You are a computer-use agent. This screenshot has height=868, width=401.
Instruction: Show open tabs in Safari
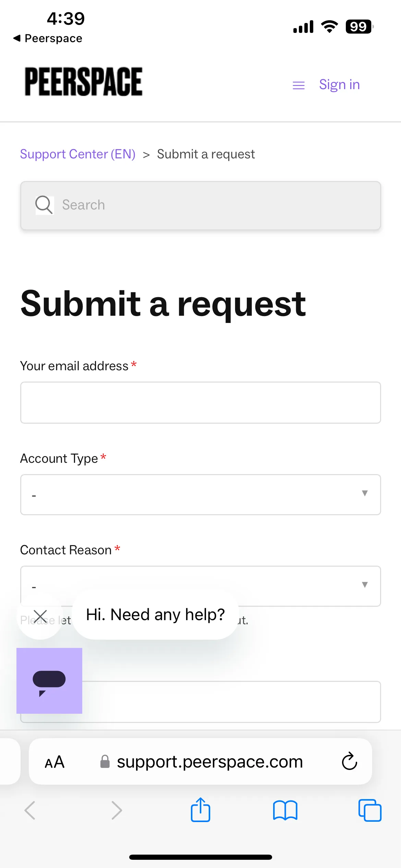370,810
